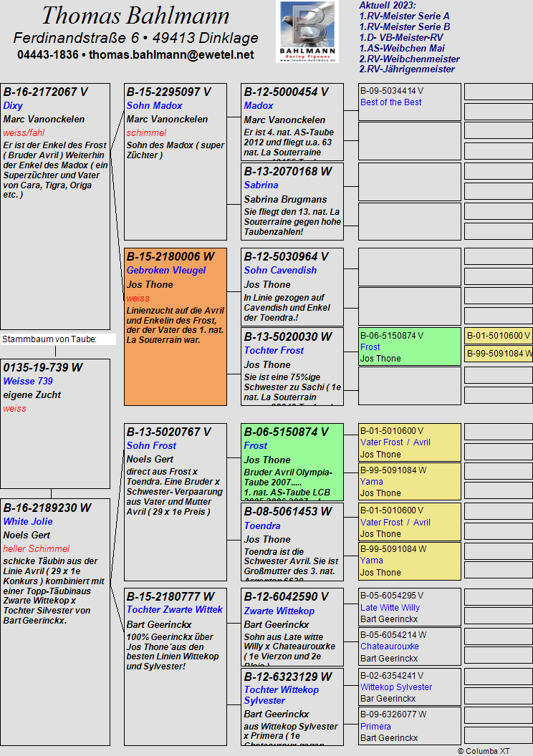This screenshot has width=533, height=756.
Task: Open the Sabrina pigeon entry name
Action: [261, 185]
